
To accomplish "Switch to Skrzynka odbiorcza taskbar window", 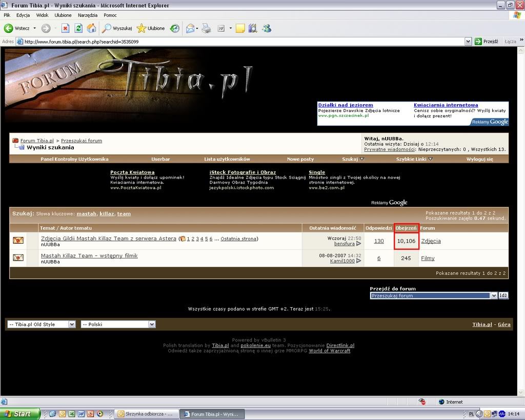I will pos(146,414).
